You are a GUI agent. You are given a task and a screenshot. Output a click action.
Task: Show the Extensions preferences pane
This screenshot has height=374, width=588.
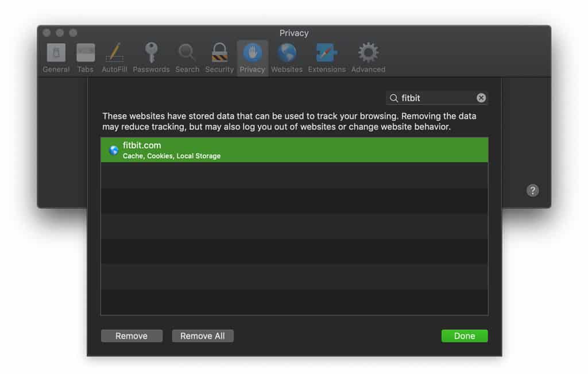click(x=327, y=58)
